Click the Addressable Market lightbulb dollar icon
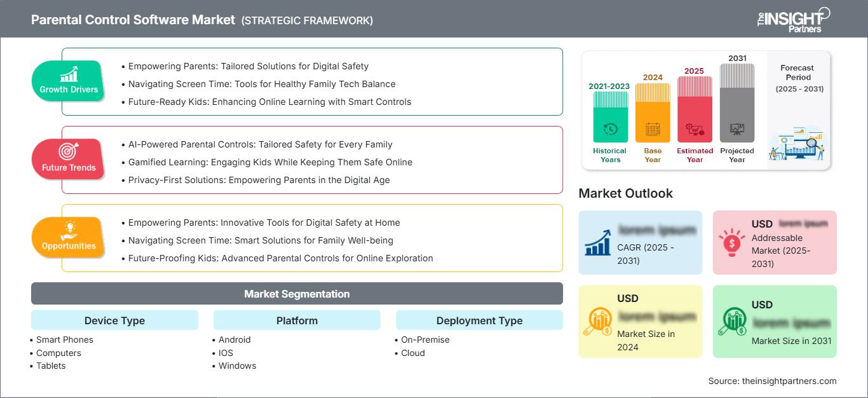This screenshot has width=868, height=398. click(x=731, y=242)
